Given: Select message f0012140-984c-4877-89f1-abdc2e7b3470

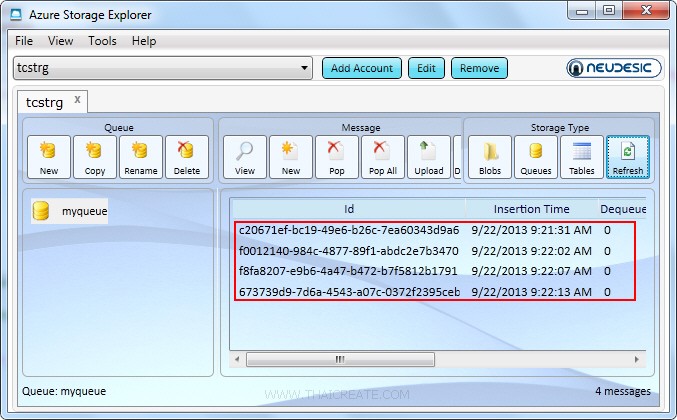Looking at the screenshot, I should point(348,251).
